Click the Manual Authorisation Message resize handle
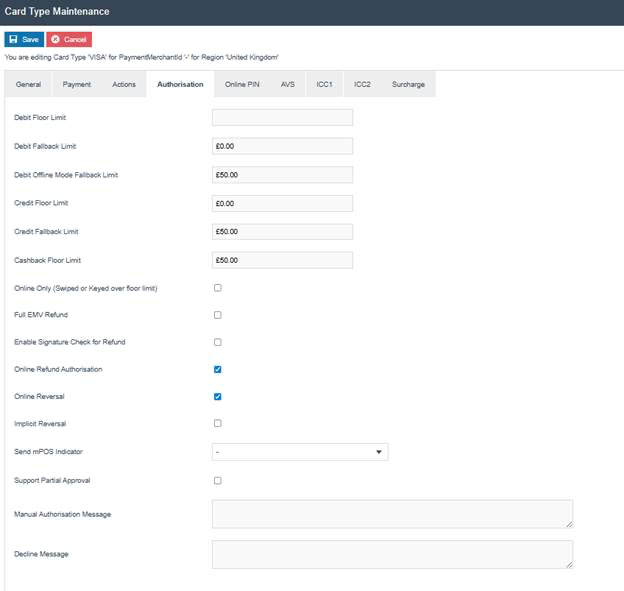Viewport: 624px width, 591px height. pos(569,525)
